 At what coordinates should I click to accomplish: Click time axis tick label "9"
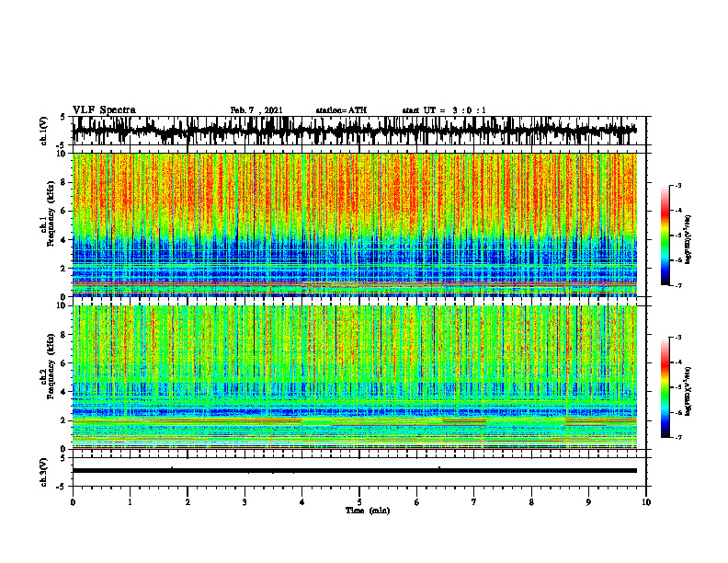[x=588, y=502]
